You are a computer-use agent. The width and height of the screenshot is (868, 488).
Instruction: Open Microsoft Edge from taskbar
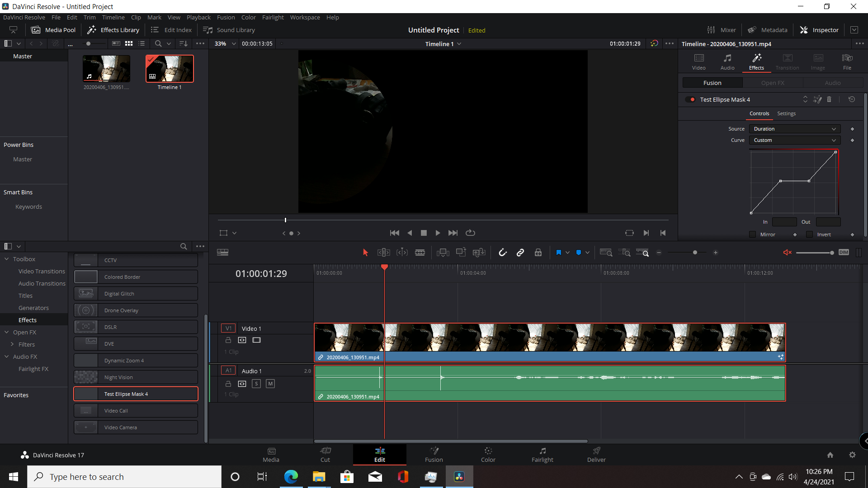pyautogui.click(x=291, y=477)
